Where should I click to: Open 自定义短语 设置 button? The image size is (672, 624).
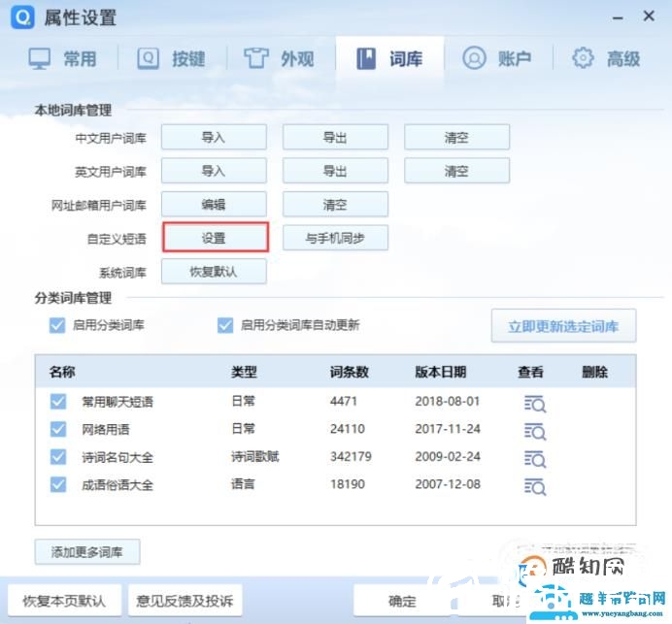[x=216, y=237]
